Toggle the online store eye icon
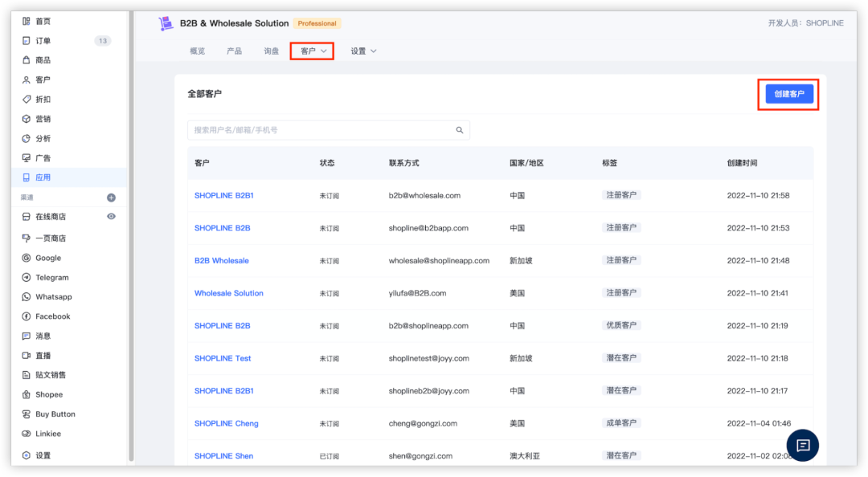Screen dimensions: 868x477 coord(111,217)
